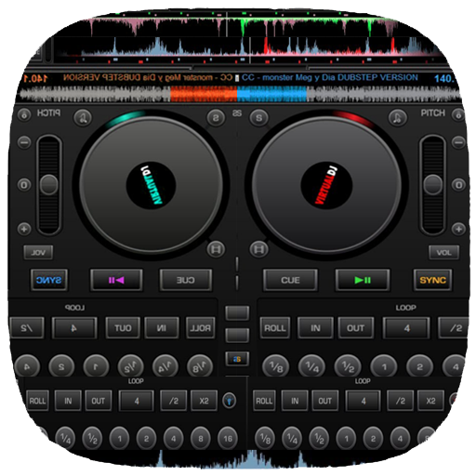The image size is (476, 476).
Task: Click the round H icon below the left jog wheel
Action: [216, 249]
